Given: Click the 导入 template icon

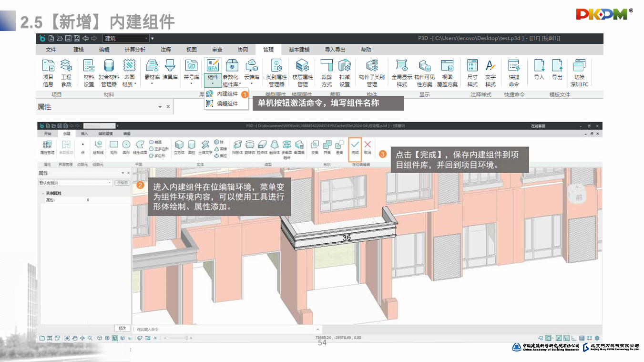Looking at the screenshot, I should (x=539, y=69).
